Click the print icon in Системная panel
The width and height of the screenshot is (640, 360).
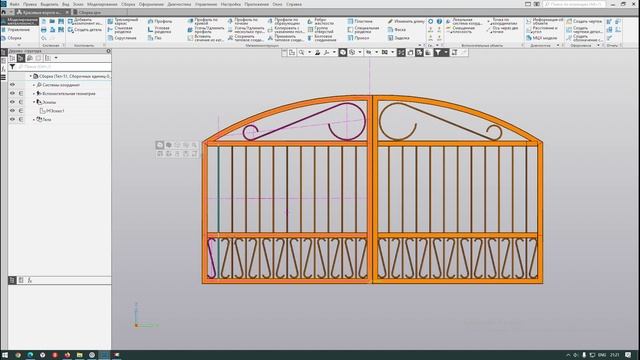coord(44,30)
